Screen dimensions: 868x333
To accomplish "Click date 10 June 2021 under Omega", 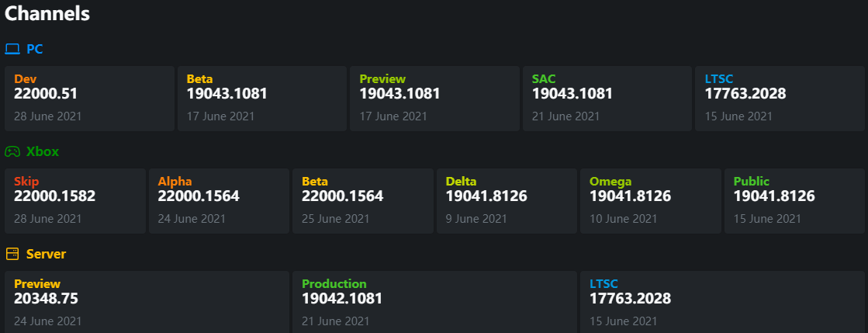I will [x=624, y=219].
